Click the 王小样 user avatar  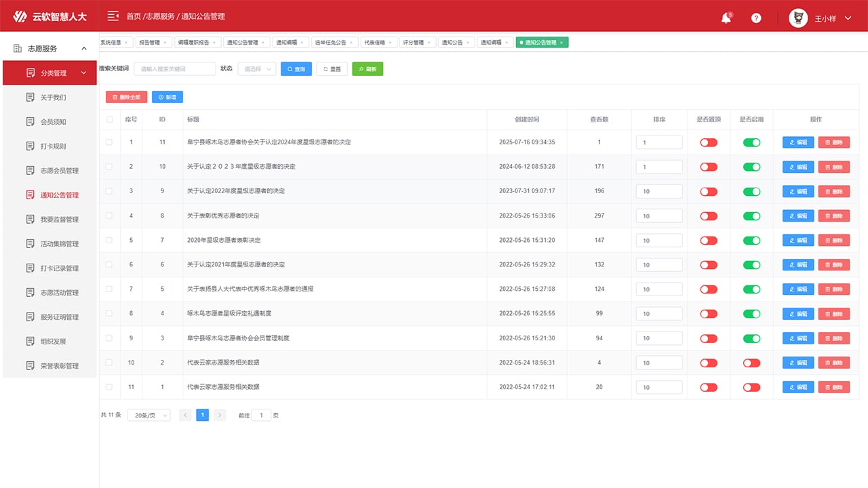[798, 18]
